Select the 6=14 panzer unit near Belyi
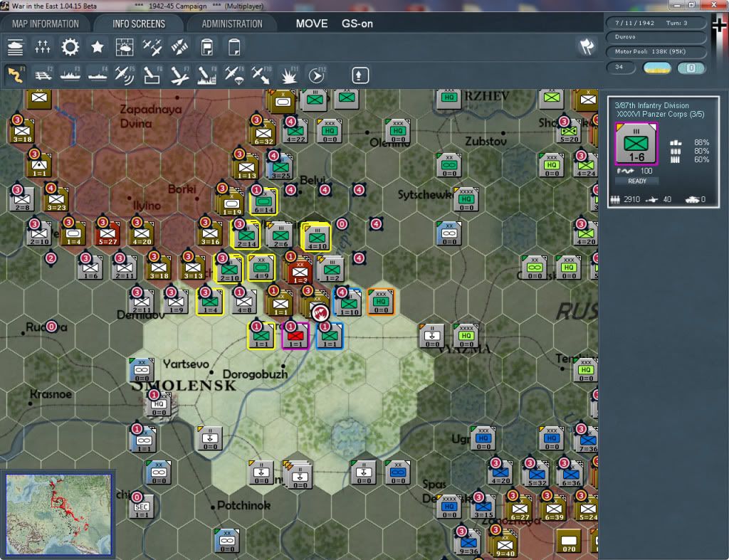Image resolution: width=729 pixels, height=560 pixels. pyautogui.click(x=263, y=201)
